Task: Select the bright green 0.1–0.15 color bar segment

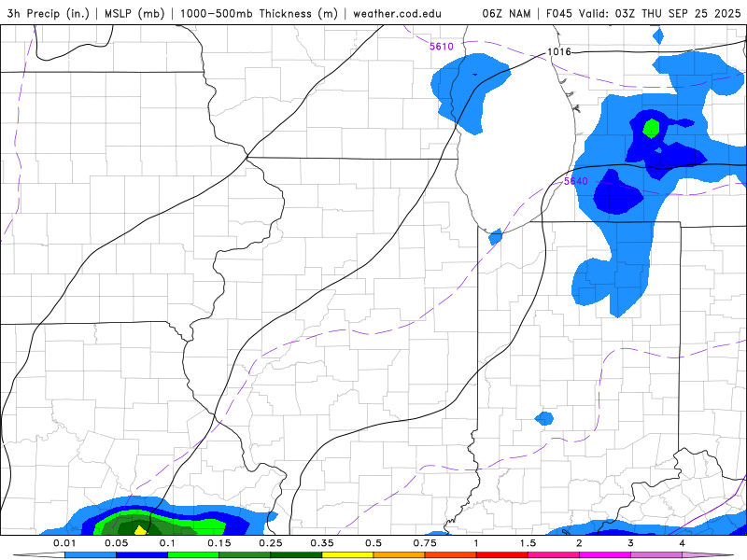Action: [193, 555]
